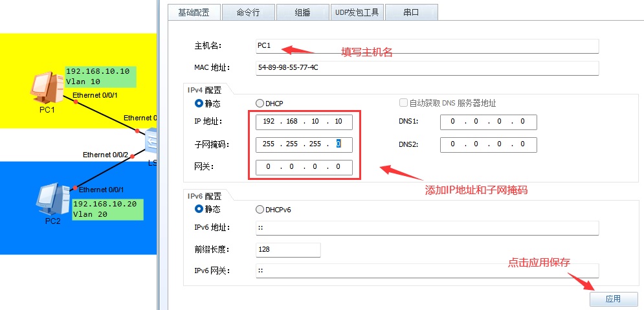Select the PC2 computer icon in topology
The height and width of the screenshot is (310, 644).
pyautogui.click(x=52, y=200)
